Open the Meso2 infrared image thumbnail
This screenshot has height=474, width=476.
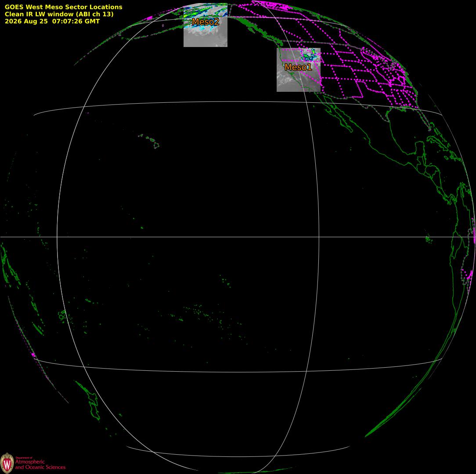point(206,25)
